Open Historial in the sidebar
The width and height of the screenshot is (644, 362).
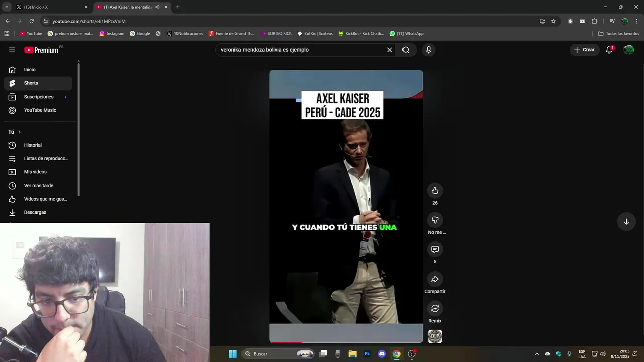[x=38, y=145]
